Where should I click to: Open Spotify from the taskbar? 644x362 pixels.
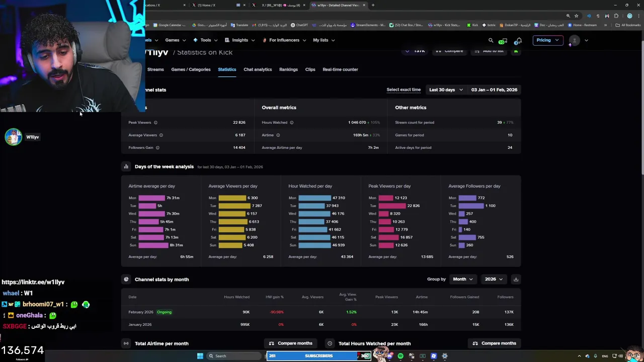400,356
